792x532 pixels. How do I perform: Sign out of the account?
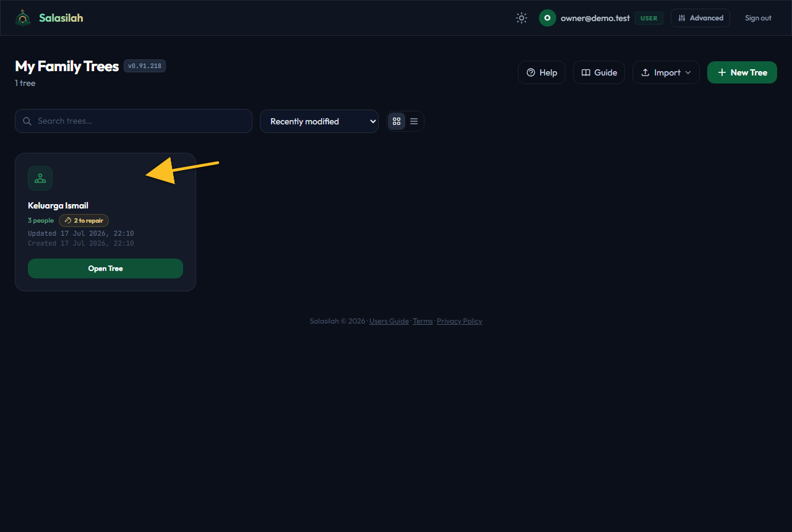coord(758,18)
